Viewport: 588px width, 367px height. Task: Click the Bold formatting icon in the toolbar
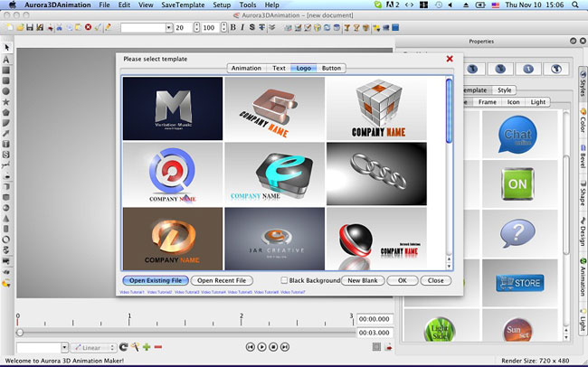[x=232, y=28]
